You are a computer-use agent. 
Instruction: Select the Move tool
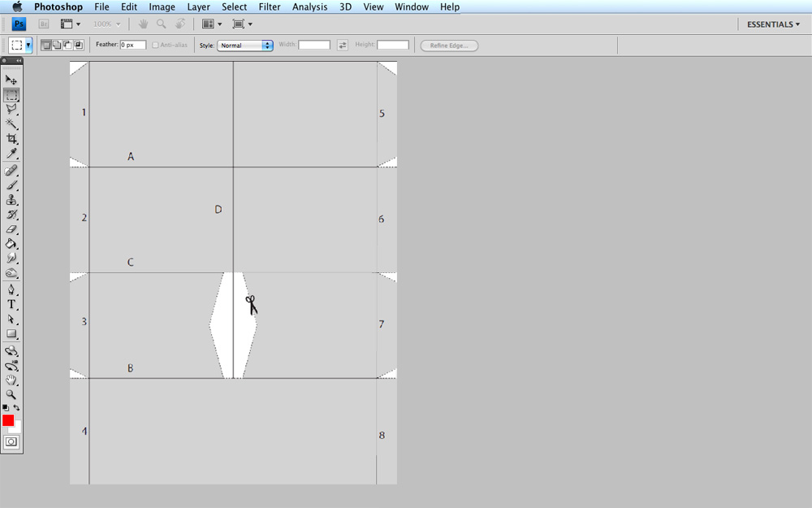point(11,80)
